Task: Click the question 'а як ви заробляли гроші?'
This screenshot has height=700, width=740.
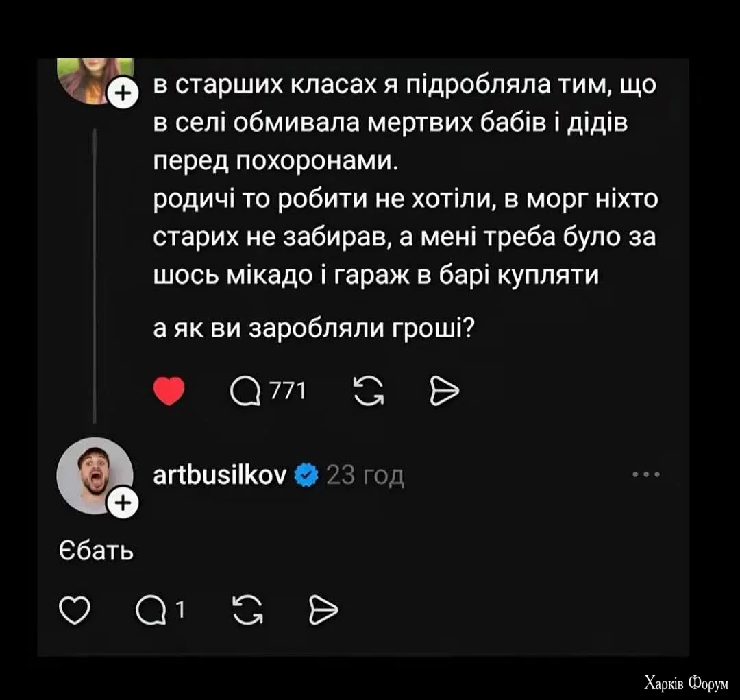Action: tap(314, 328)
